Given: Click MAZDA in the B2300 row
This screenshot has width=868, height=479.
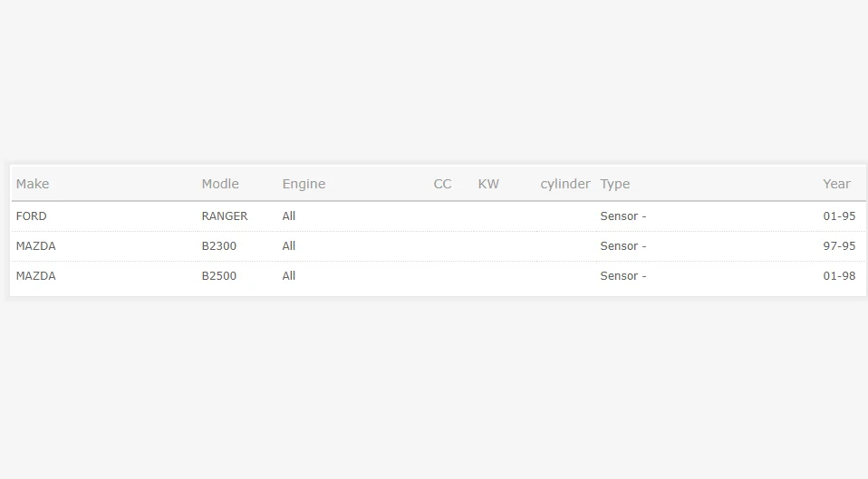Looking at the screenshot, I should coord(36,246).
